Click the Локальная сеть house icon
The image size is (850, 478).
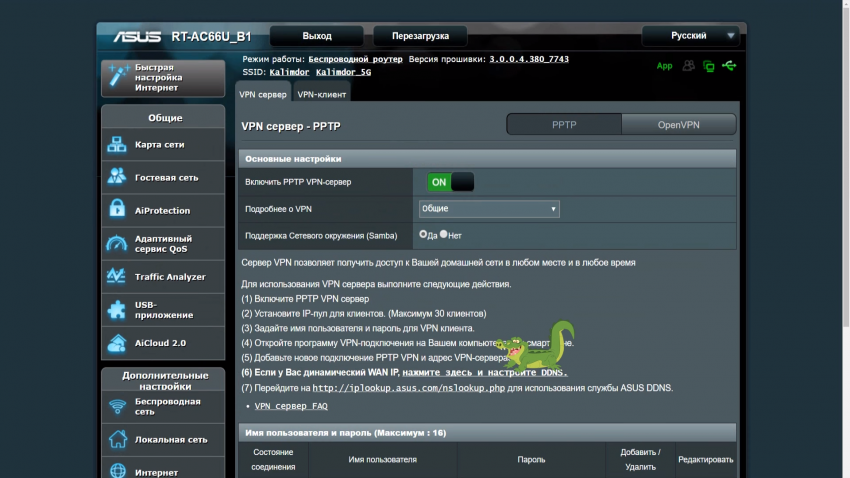(x=118, y=439)
